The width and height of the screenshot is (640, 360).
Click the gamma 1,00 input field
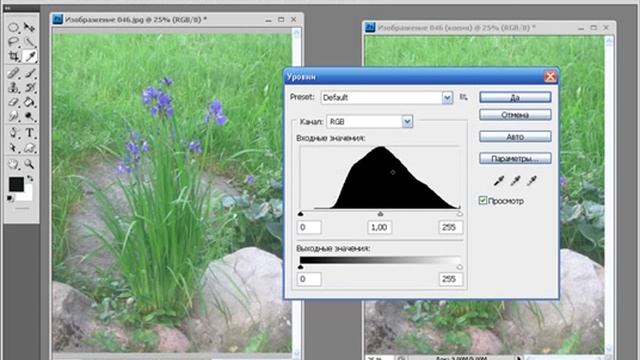pyautogui.click(x=380, y=227)
